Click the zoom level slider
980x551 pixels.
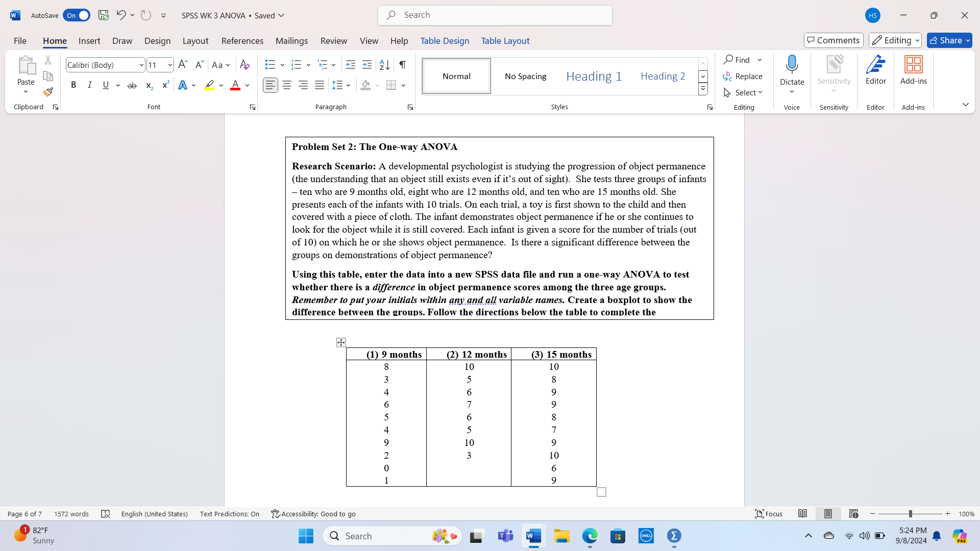click(x=910, y=514)
